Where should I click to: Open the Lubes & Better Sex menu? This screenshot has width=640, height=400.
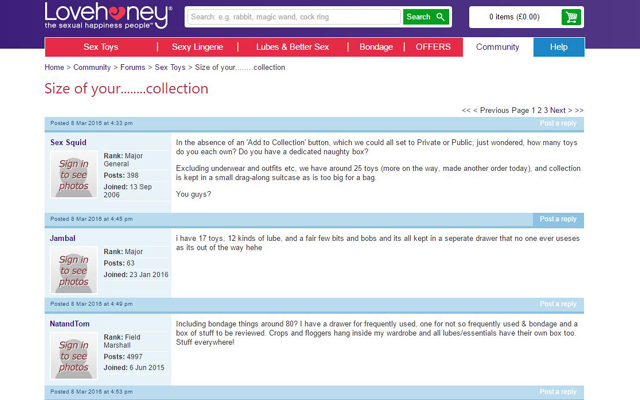tap(292, 47)
